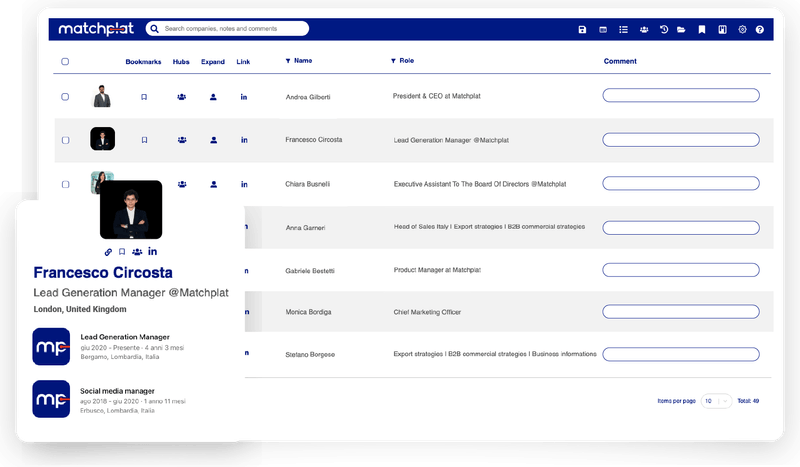The height and width of the screenshot is (467, 800).
Task: Click hubs group icon in profile card
Action: tap(137, 252)
